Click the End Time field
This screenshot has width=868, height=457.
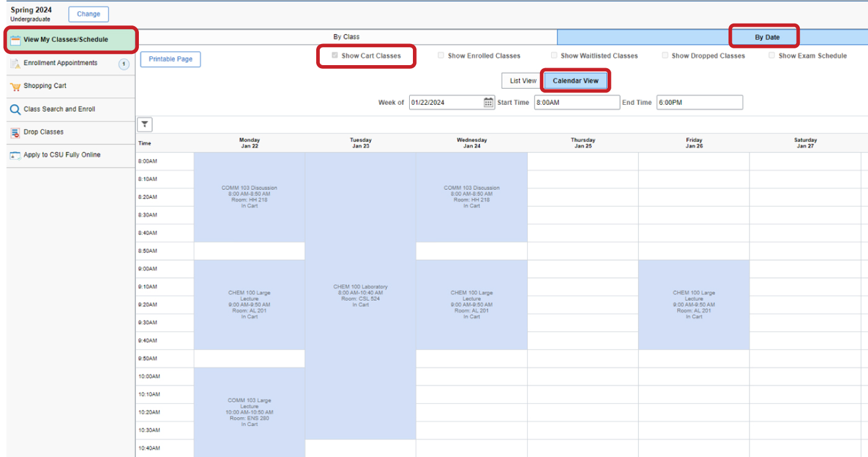coord(699,102)
